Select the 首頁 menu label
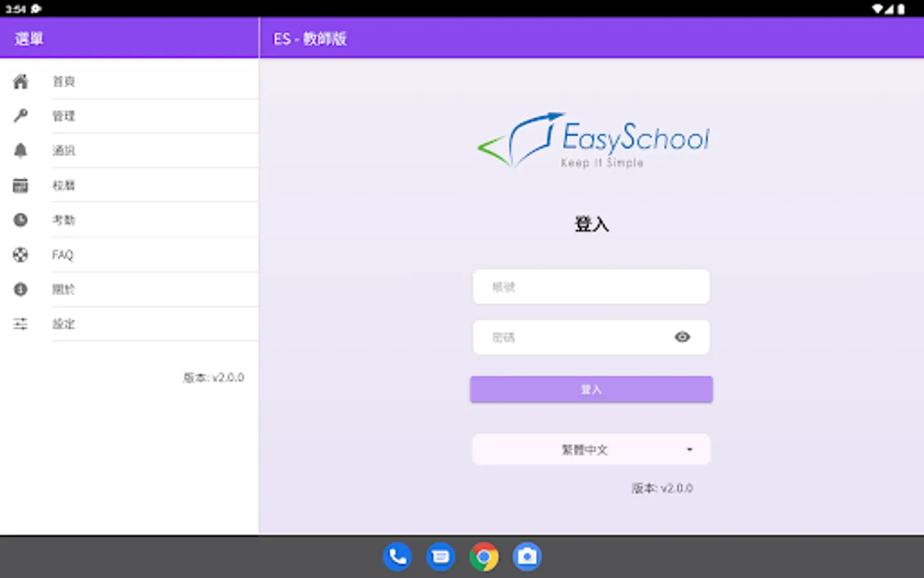 point(64,82)
